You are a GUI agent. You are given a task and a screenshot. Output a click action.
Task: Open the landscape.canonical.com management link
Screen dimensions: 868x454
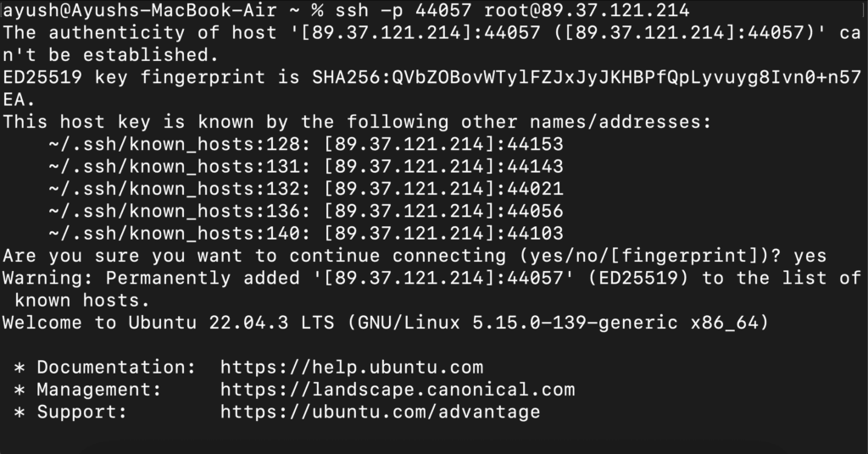[x=397, y=390]
